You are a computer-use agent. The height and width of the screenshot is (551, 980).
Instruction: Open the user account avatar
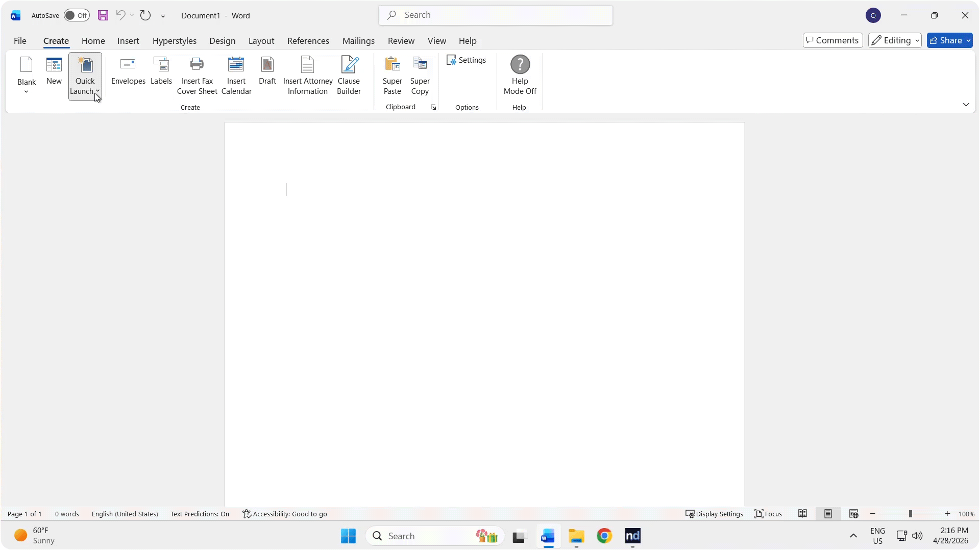[873, 15]
